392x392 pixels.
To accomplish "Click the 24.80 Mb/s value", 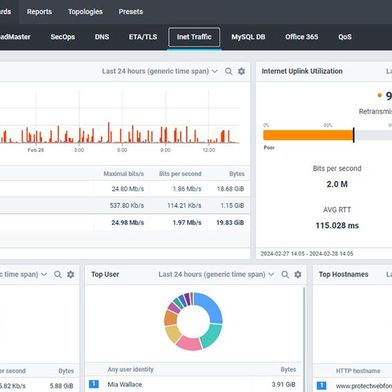I will point(128,189).
